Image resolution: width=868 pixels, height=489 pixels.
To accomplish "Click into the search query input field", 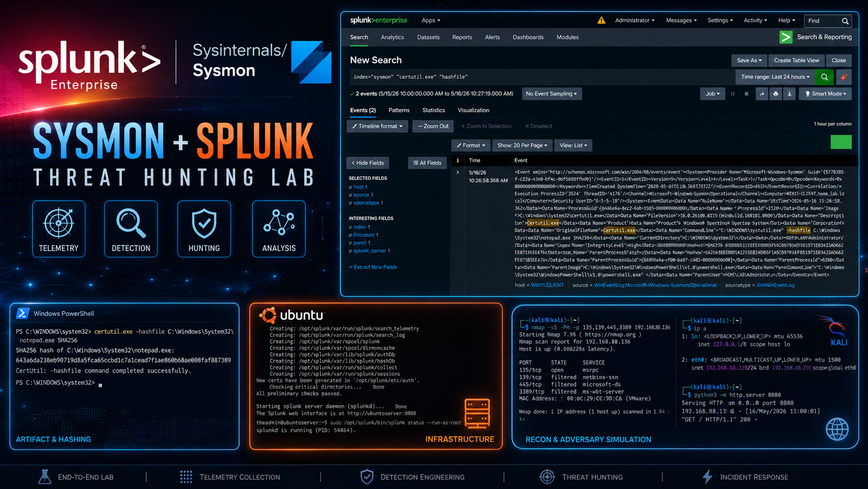I will 541,77.
